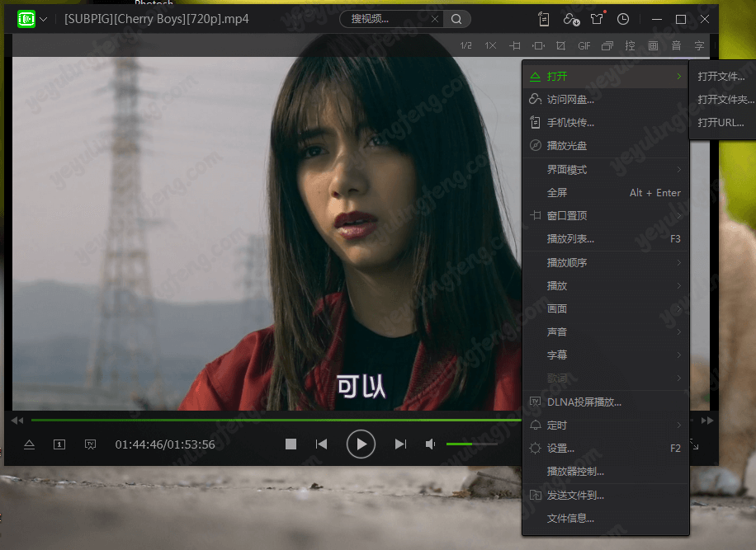Select DLNA投屏播放... menu entry
This screenshot has width=756, height=550.
click(x=606, y=402)
